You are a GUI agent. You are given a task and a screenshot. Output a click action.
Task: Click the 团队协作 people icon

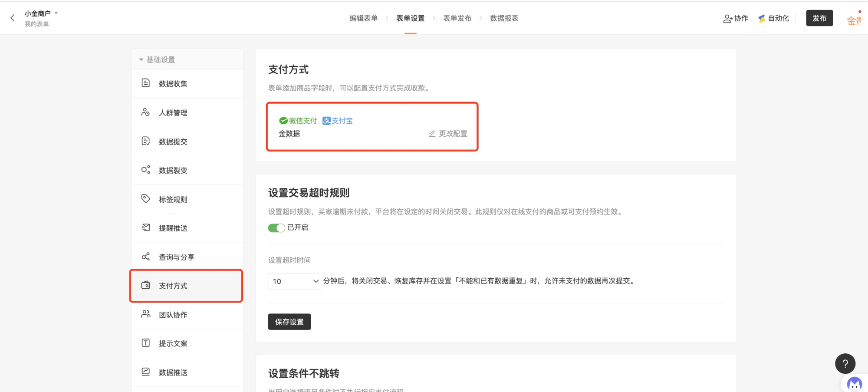pos(146,314)
